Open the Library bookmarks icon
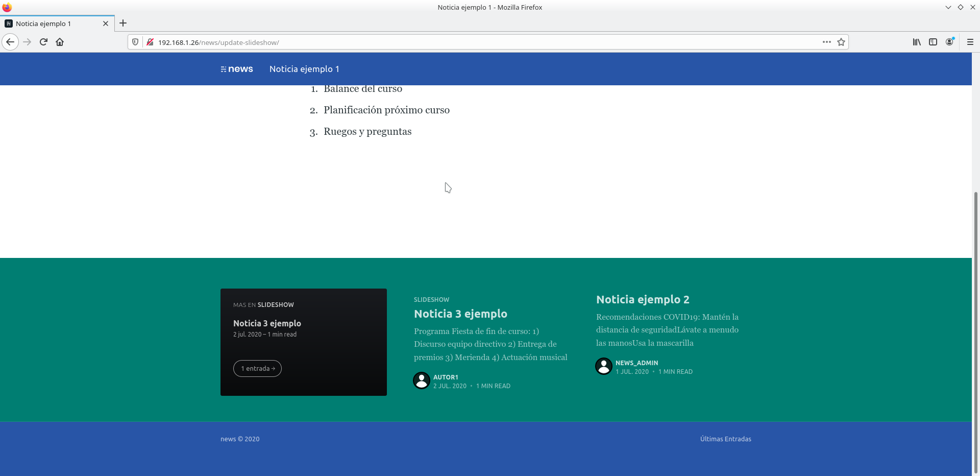Screen dimensions: 980x476 [917, 42]
